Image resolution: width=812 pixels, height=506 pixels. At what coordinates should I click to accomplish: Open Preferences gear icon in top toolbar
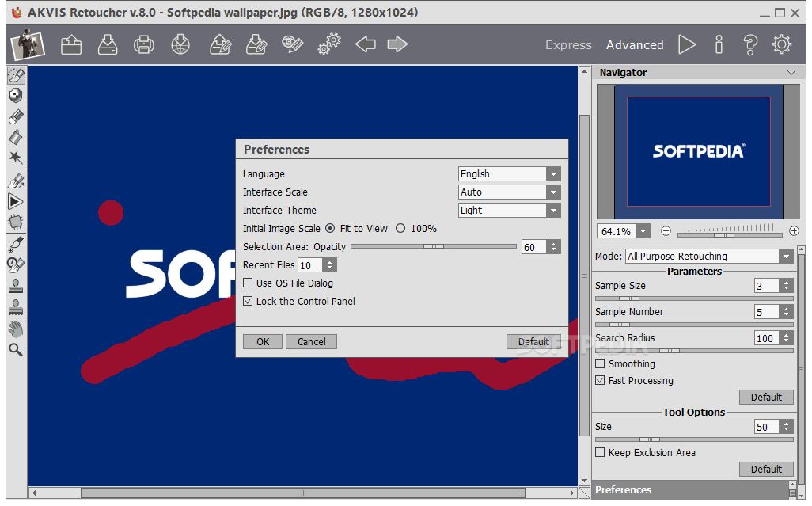point(781,44)
